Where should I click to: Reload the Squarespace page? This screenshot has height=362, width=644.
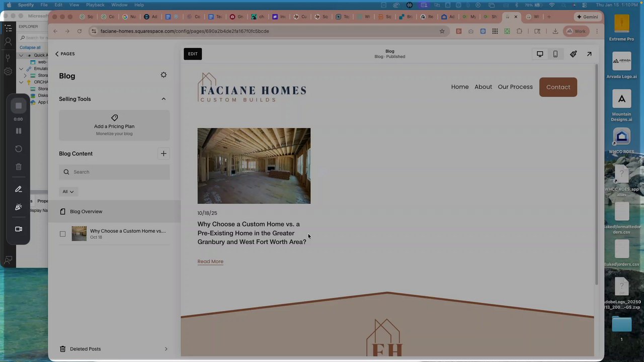click(x=79, y=31)
